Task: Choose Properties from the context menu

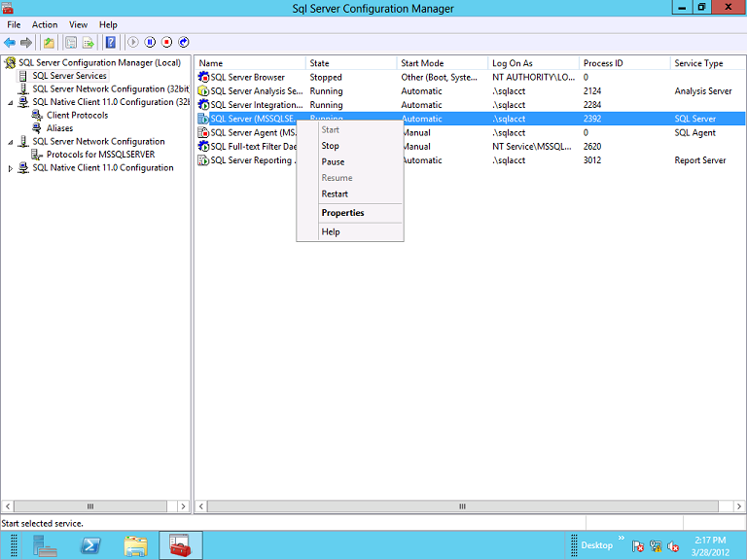Action: coord(350,213)
